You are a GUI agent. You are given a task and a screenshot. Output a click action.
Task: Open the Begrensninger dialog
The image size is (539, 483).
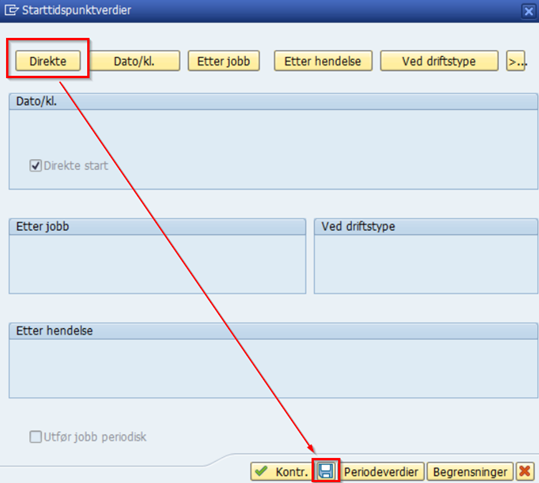(470, 471)
